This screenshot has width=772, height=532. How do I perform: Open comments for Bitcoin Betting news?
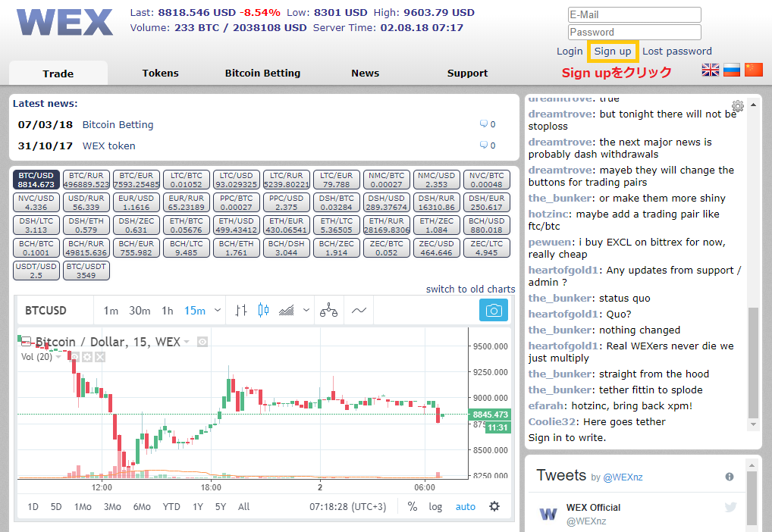(488, 124)
